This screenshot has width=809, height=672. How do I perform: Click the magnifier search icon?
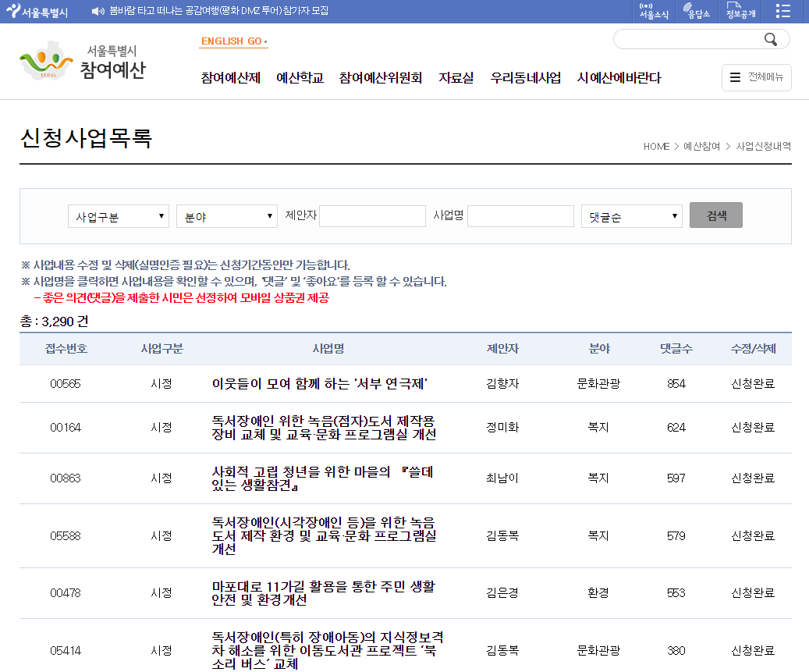(770, 39)
